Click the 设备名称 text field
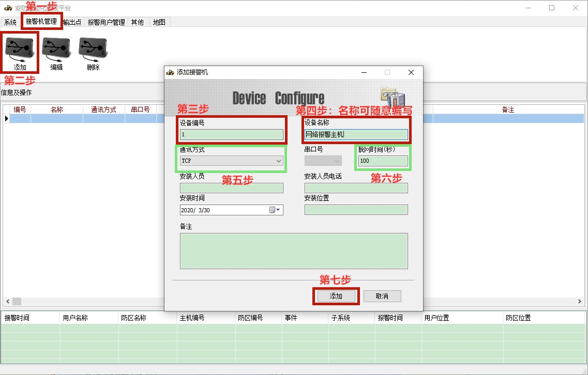Viewport: 588px width, 375px height. (x=356, y=135)
